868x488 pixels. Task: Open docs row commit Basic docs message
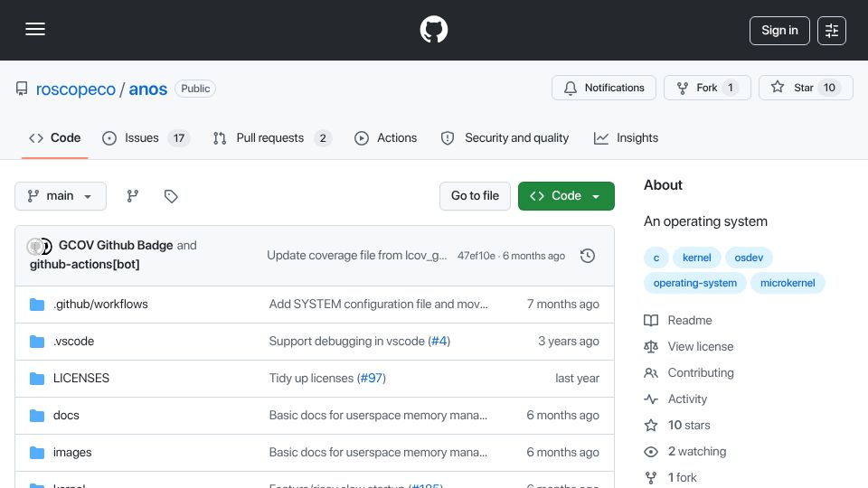(x=378, y=415)
